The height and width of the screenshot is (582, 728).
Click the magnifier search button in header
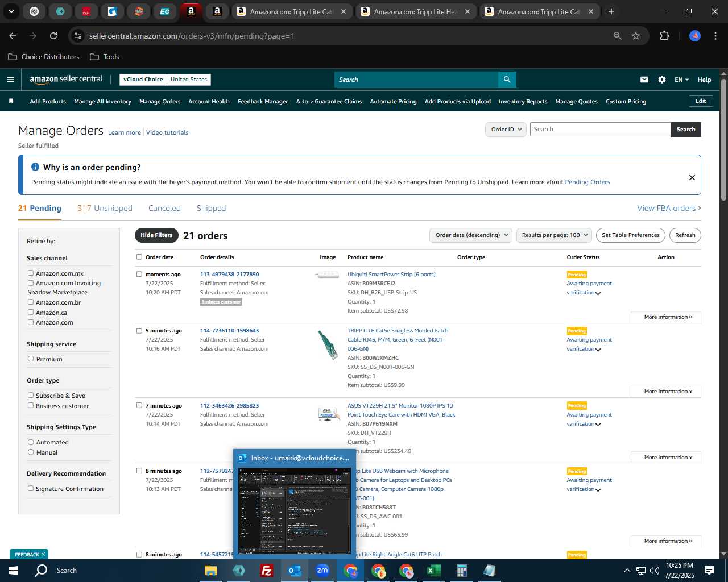pos(507,80)
